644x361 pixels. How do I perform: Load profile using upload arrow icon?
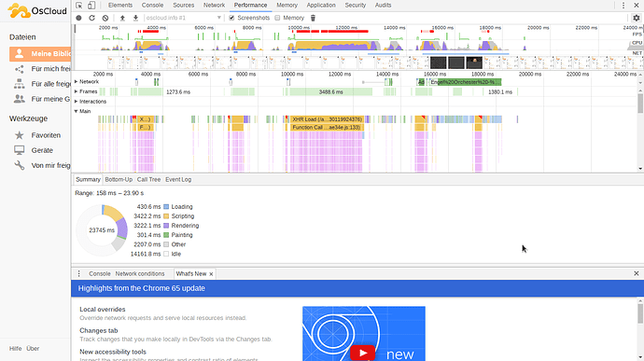[x=122, y=18]
